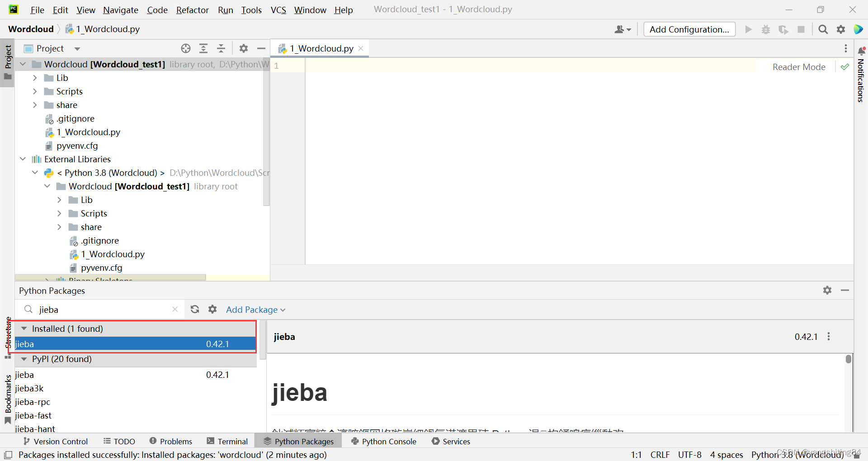Collapse External Libraries node

[x=23, y=159]
